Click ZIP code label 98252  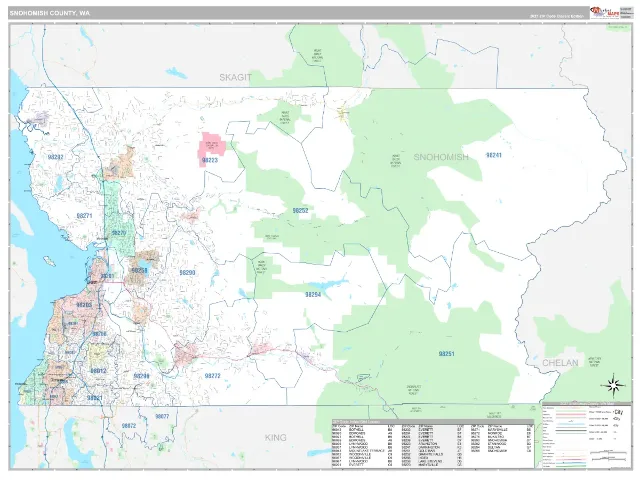coord(300,211)
